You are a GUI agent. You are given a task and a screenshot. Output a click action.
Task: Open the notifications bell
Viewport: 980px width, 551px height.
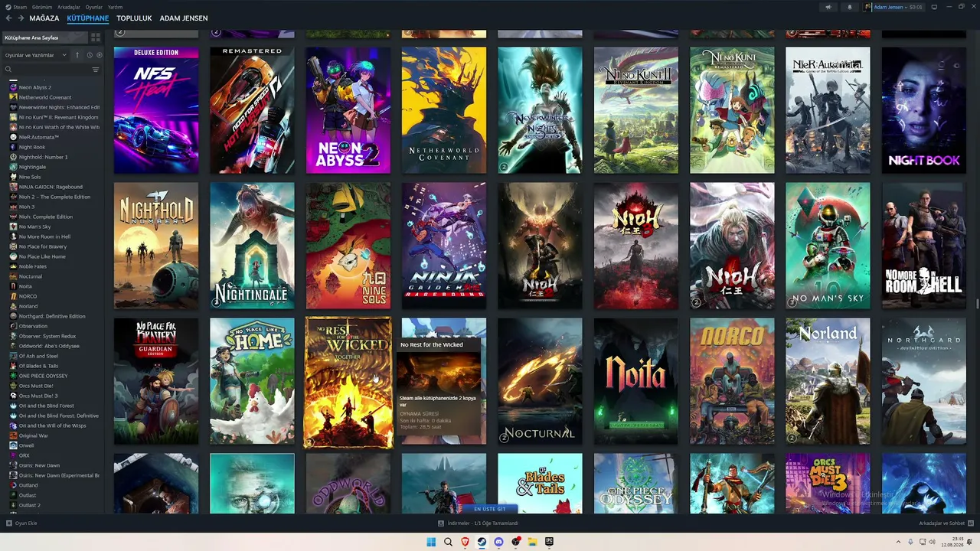[x=850, y=7]
